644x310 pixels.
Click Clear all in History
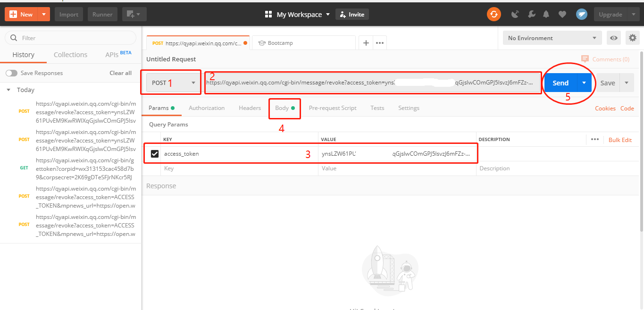(120, 73)
